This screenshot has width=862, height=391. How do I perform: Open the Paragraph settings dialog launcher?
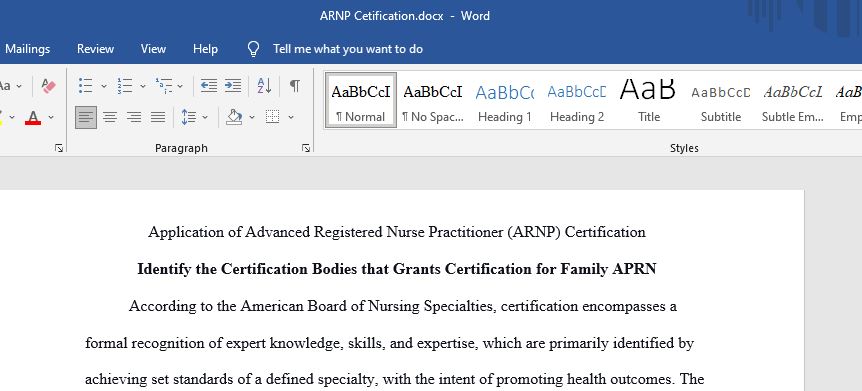pyautogui.click(x=306, y=148)
